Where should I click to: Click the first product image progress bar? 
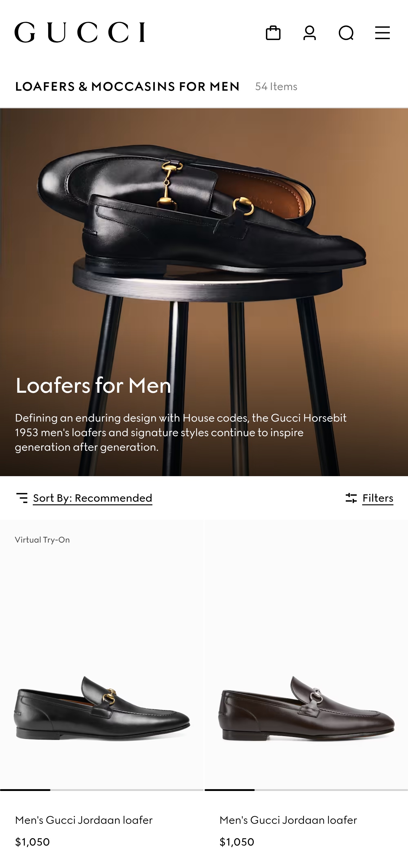(x=102, y=790)
